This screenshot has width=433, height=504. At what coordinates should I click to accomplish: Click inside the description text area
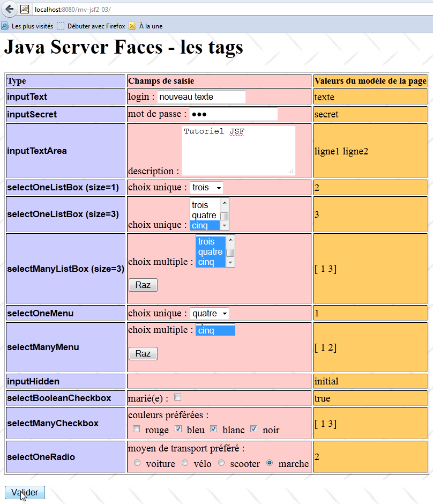coord(238,150)
